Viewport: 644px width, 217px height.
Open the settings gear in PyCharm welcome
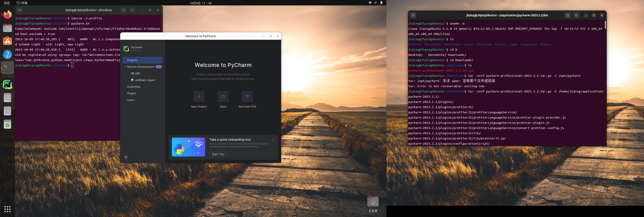tap(126, 157)
